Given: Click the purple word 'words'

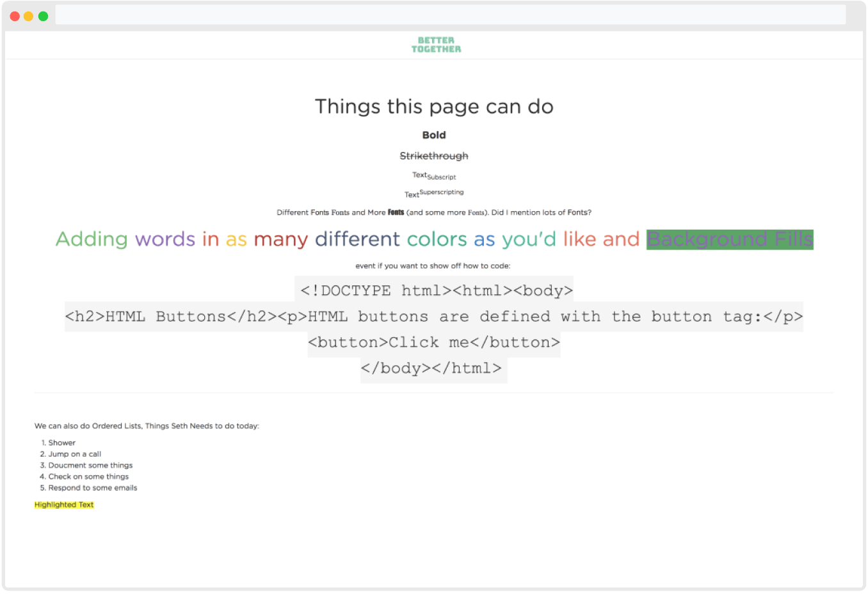Looking at the screenshot, I should coord(165,239).
